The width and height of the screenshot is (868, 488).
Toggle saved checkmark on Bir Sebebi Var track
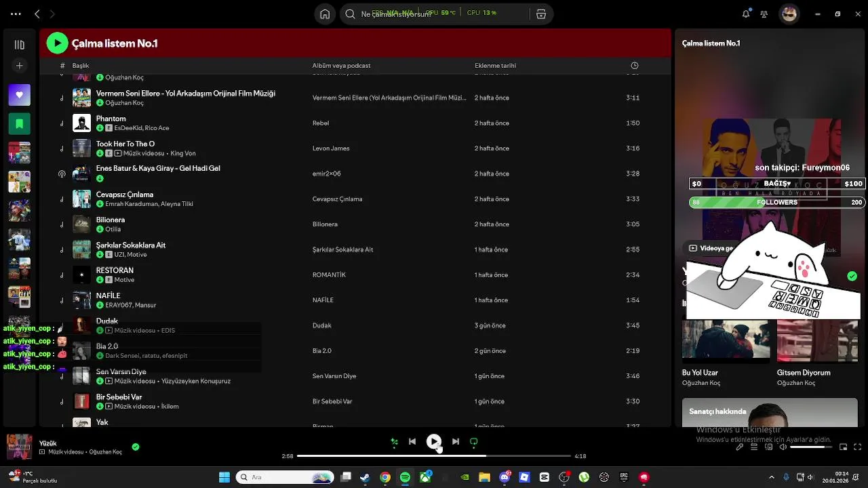tap(100, 407)
